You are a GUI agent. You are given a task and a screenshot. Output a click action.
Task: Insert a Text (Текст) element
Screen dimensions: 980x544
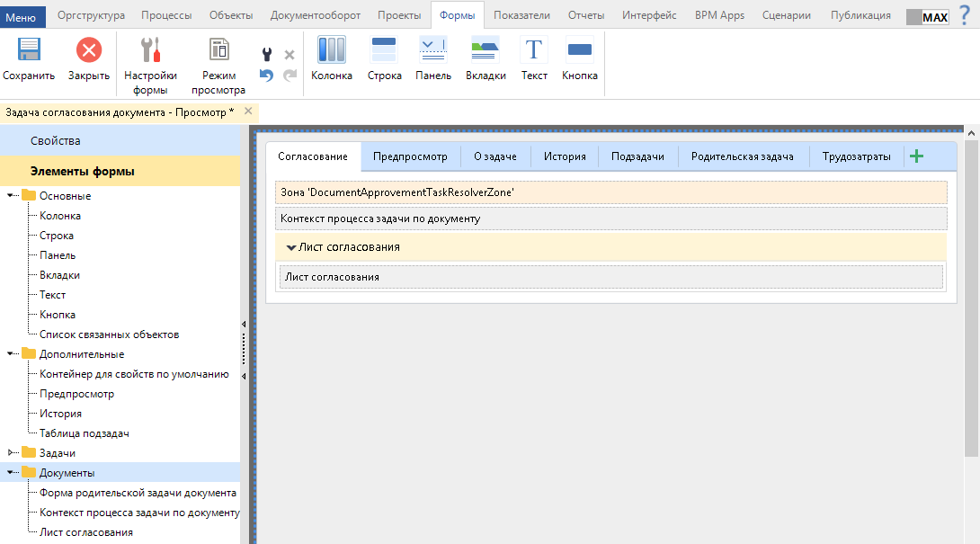pyautogui.click(x=534, y=50)
